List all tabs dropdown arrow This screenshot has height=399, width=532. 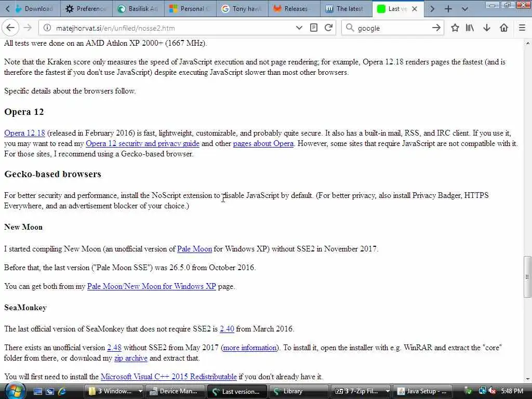click(x=465, y=9)
